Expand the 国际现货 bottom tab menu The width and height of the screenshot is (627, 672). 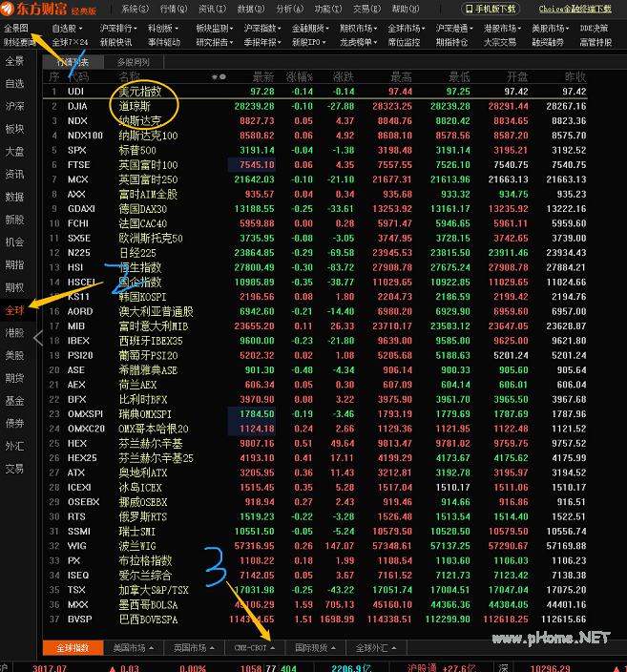(315, 648)
